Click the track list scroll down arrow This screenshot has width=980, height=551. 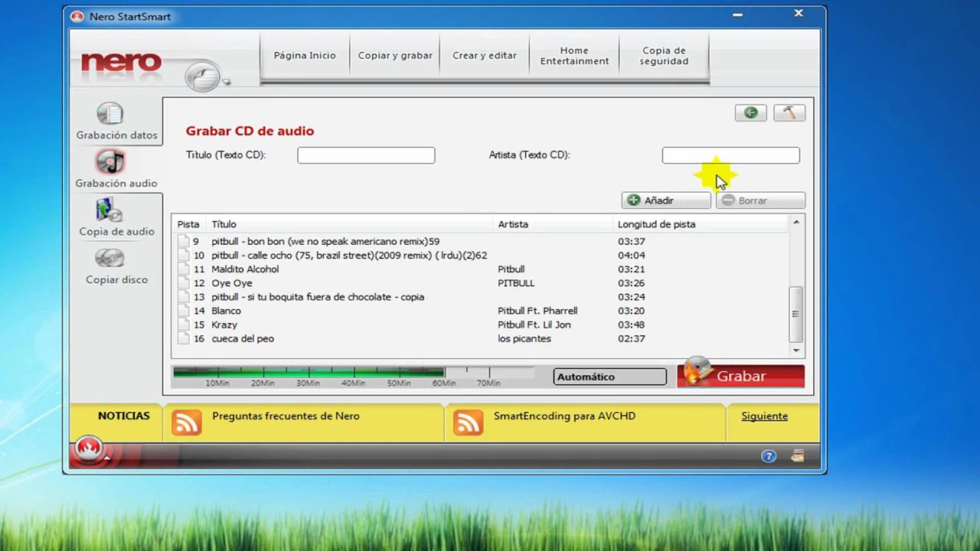click(x=796, y=350)
